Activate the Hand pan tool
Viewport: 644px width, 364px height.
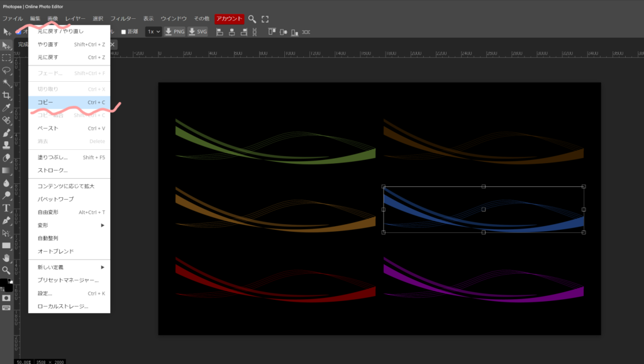click(7, 258)
